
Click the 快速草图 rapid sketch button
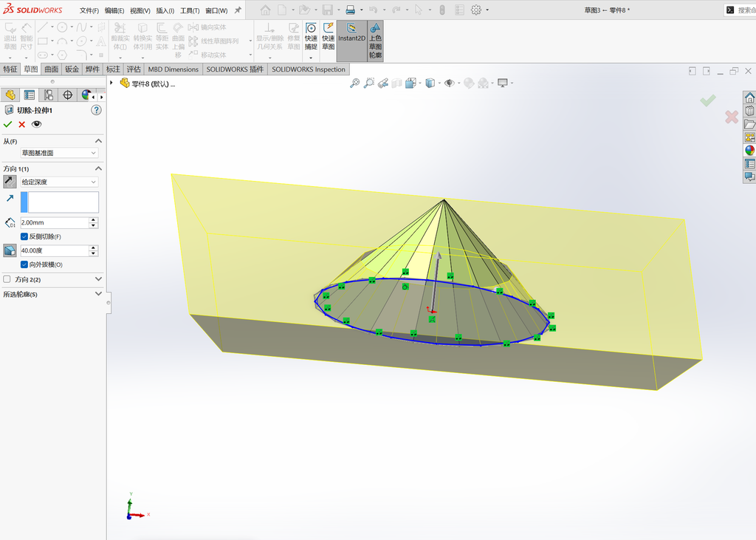329,37
